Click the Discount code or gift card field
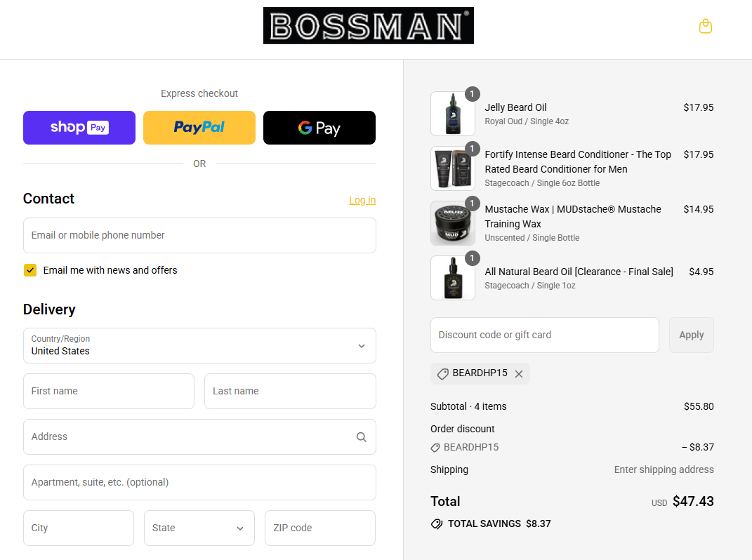 (544, 335)
